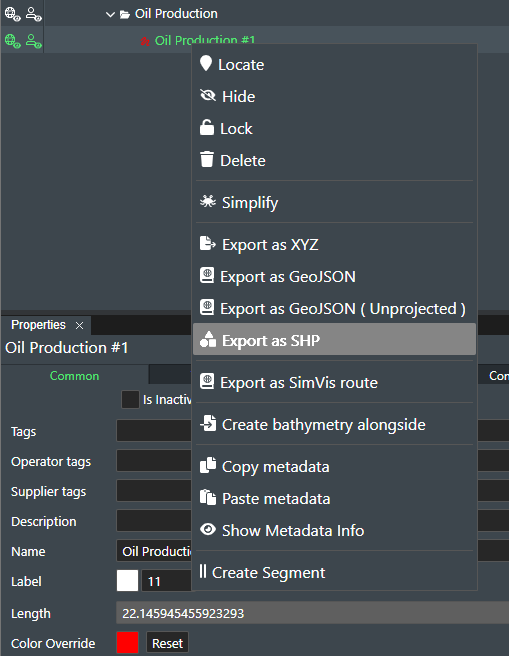Toggle the Is Inactive checkbox
The image size is (509, 656).
point(130,400)
